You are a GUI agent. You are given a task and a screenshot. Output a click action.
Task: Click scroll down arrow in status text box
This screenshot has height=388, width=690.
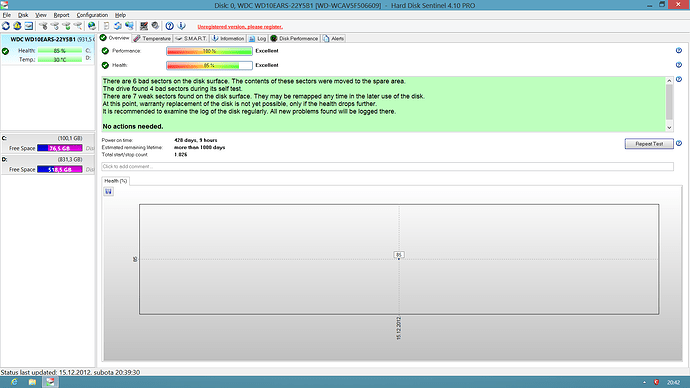coord(669,128)
